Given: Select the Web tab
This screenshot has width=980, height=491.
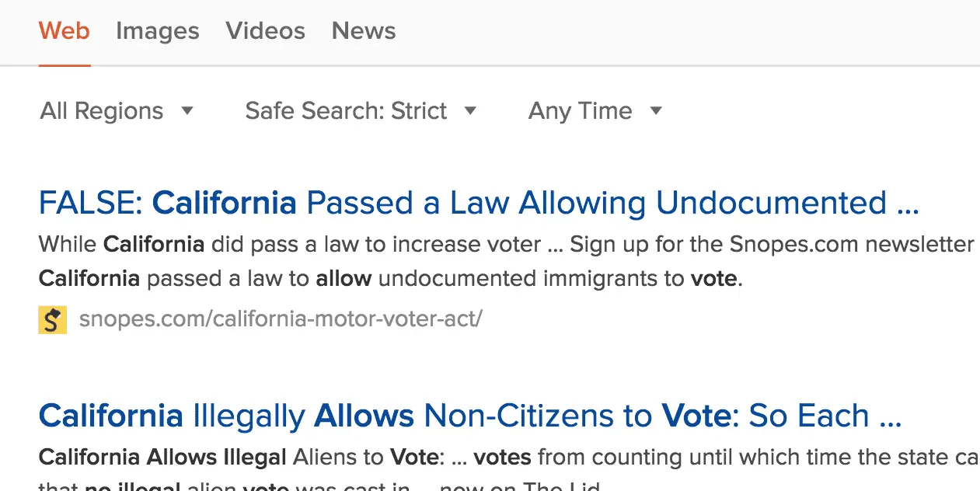Looking at the screenshot, I should coord(65,31).
